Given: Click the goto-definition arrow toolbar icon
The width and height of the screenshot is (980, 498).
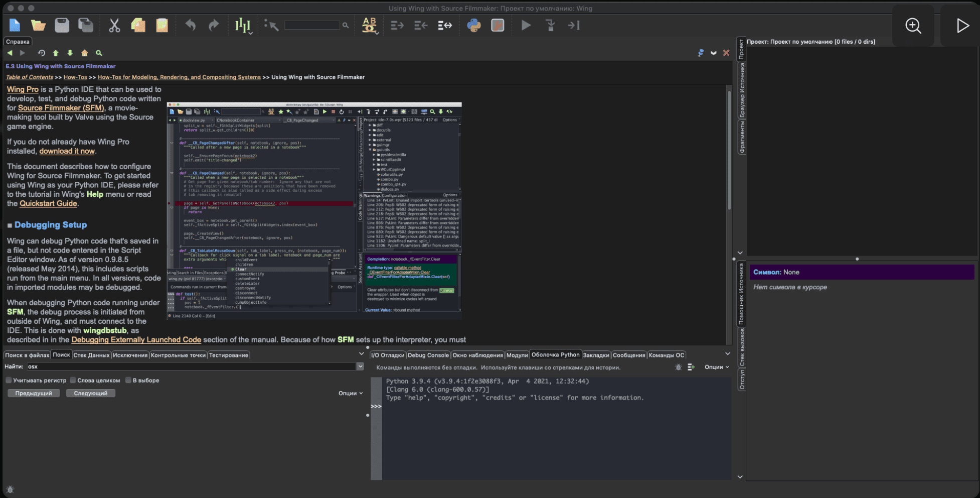Looking at the screenshot, I should point(271,25).
